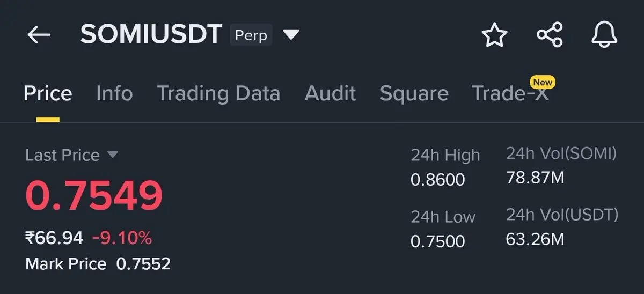Screen dimensions: 644x294
Task: Tap the Perp contract label
Action: 251,35
